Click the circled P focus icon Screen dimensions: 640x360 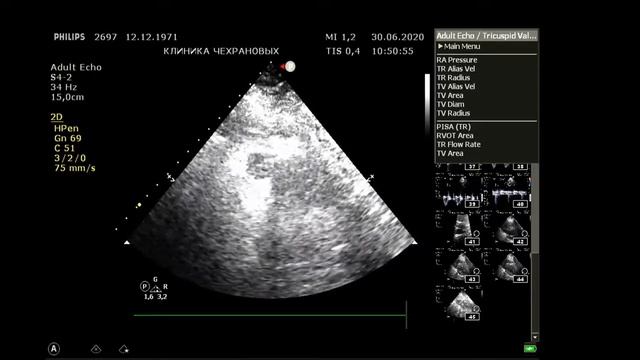[144, 287]
